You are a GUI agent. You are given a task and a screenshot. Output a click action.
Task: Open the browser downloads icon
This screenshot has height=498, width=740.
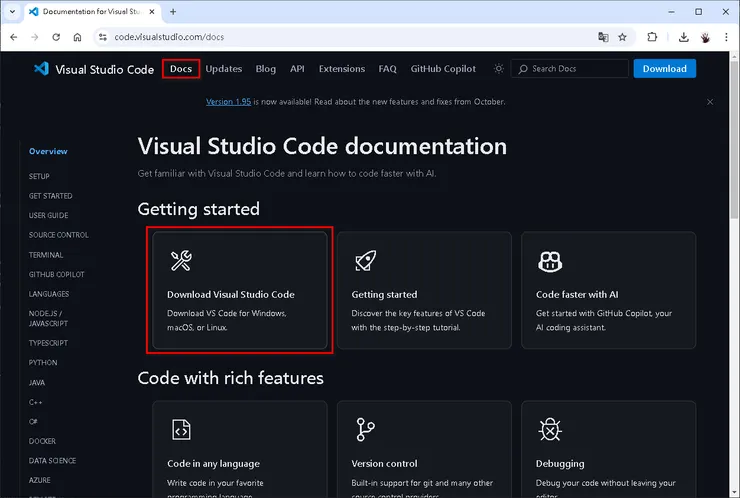(683, 37)
